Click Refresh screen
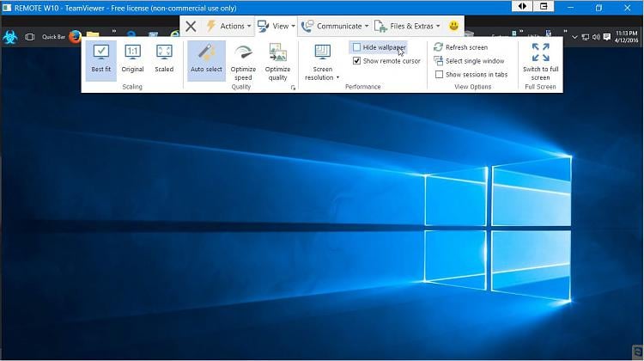This screenshot has height=361, width=644. pos(461,47)
